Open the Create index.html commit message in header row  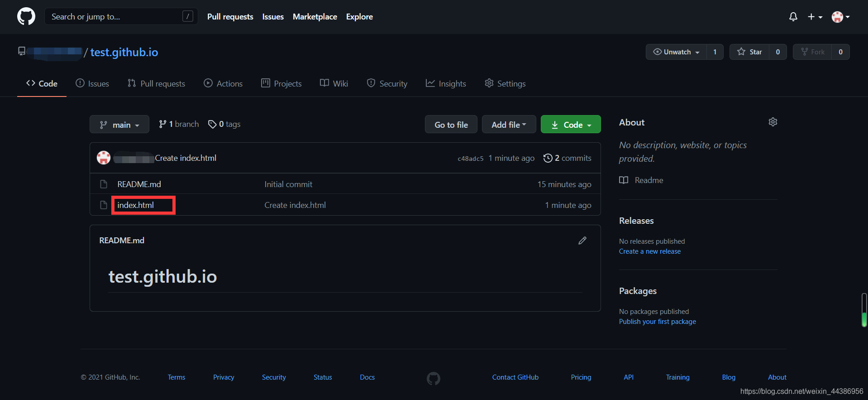click(x=186, y=158)
